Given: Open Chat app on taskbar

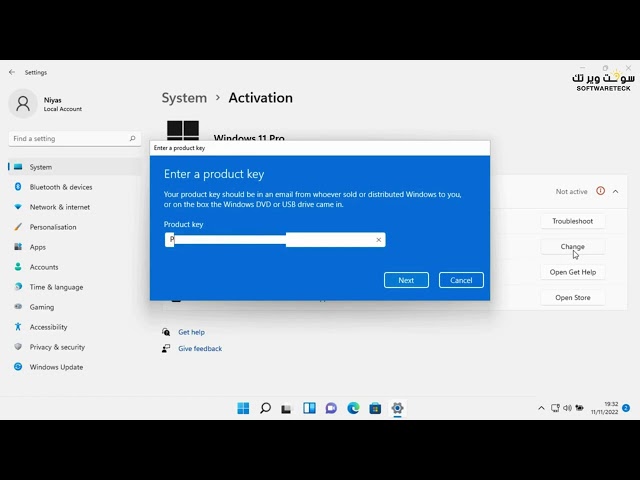Looking at the screenshot, I should point(331,408).
